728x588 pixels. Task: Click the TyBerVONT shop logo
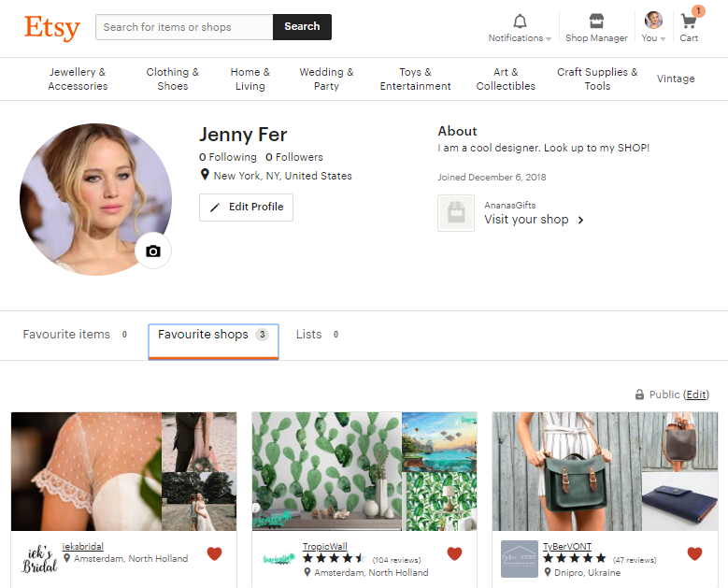[x=520, y=559]
